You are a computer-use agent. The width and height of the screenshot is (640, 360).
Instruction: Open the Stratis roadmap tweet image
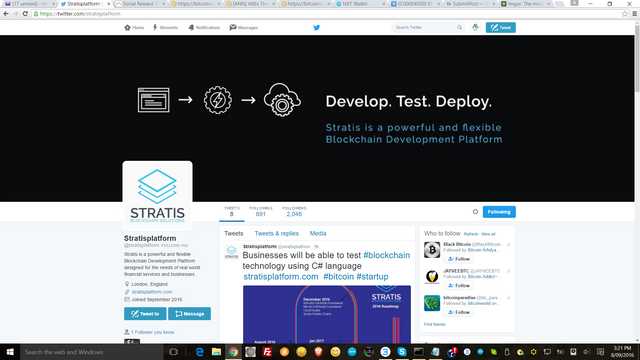(x=327, y=314)
